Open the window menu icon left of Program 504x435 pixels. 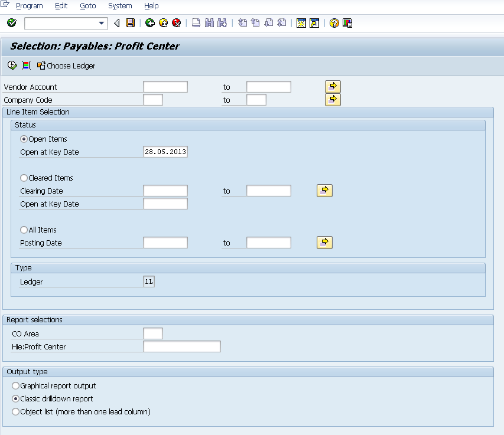(x=5, y=5)
